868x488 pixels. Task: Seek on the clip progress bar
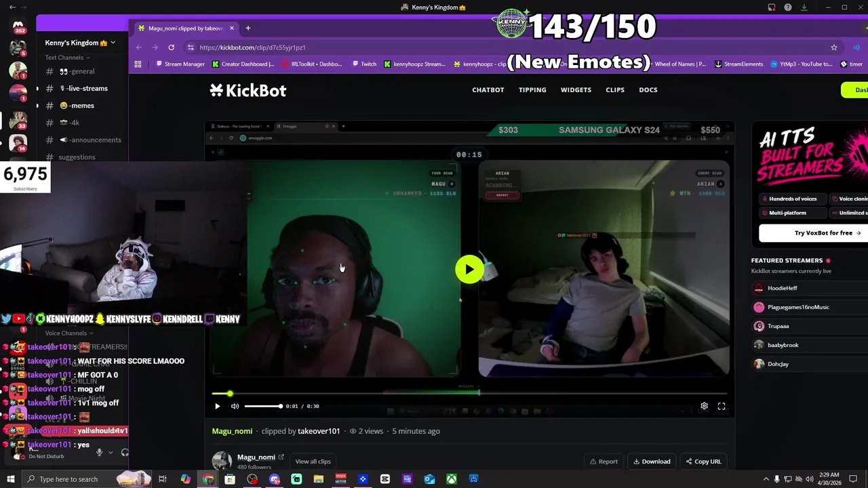469,393
